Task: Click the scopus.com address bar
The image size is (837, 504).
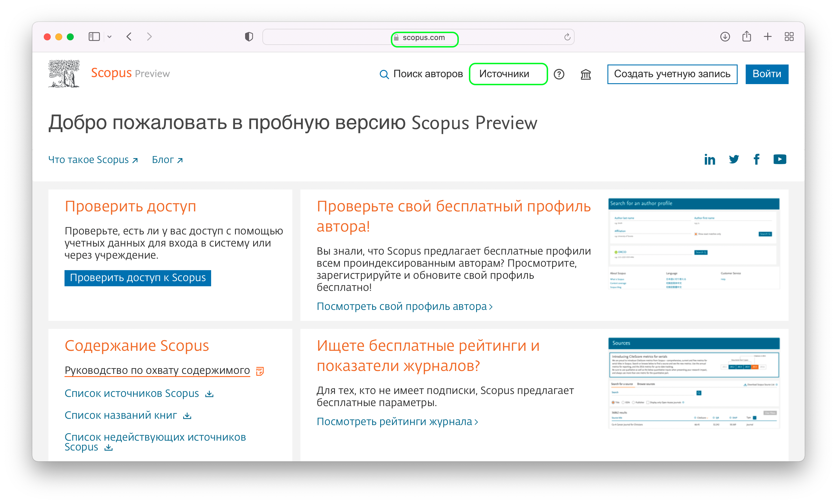Action: (x=418, y=37)
